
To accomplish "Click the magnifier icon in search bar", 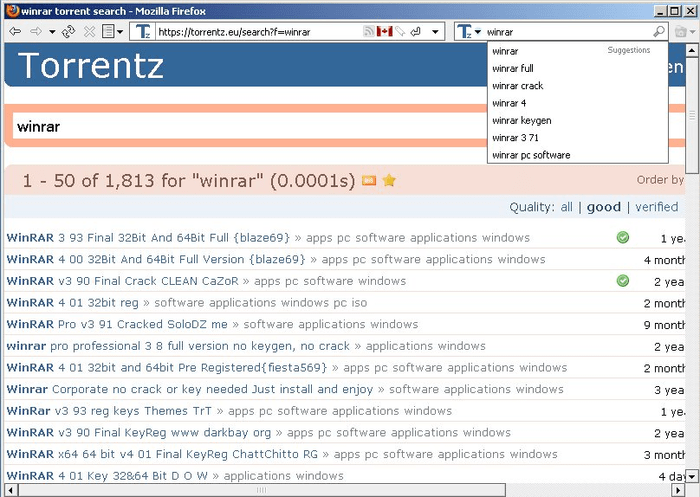I will coord(659,32).
